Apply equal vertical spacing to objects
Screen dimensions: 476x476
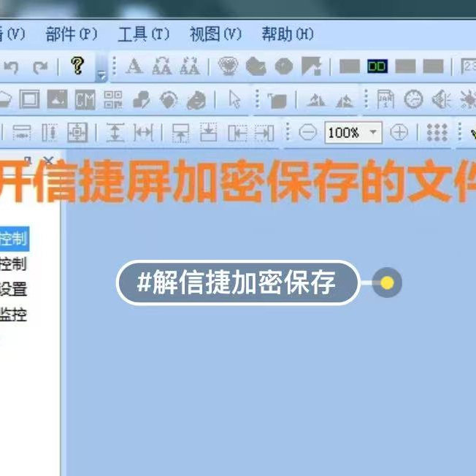[x=115, y=133]
